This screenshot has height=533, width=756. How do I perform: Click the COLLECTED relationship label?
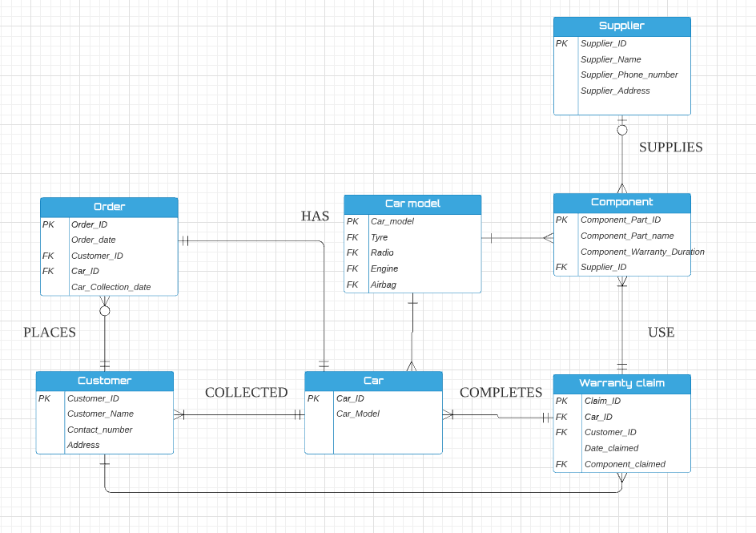(x=246, y=393)
